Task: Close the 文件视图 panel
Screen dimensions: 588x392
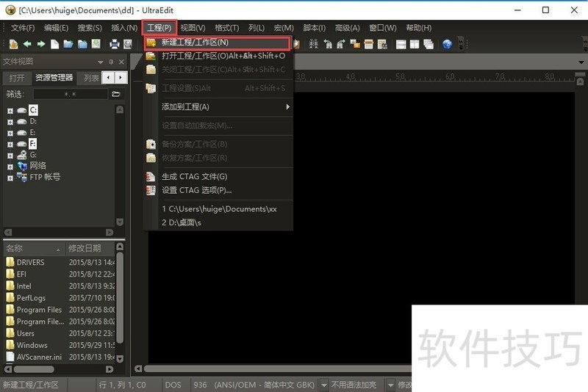Action: 121,62
